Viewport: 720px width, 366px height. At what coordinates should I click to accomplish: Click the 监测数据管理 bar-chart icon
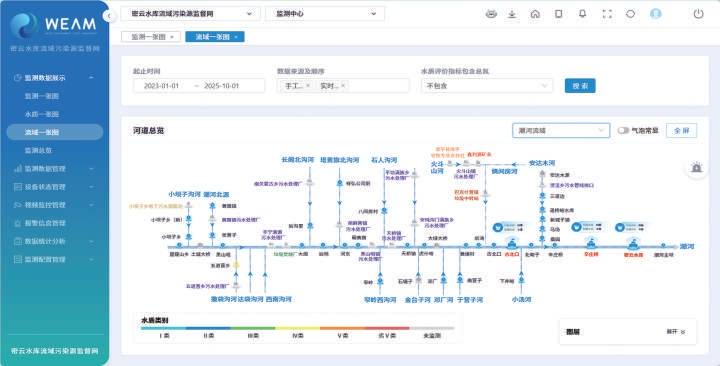point(18,169)
